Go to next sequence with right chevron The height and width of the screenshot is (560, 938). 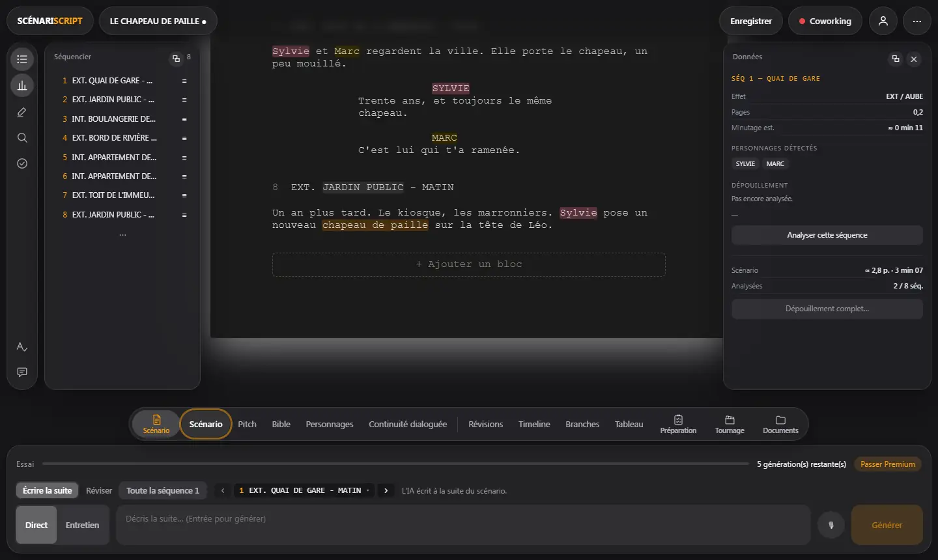(386, 490)
